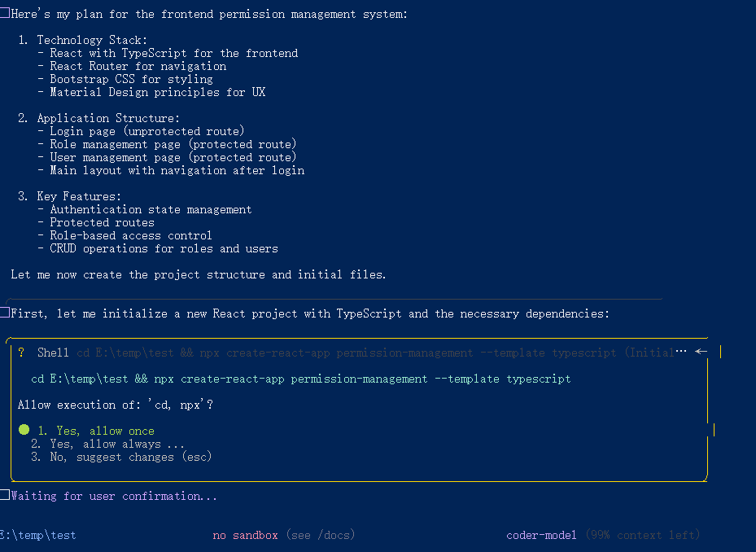Screen dimensions: 756x552
Task: Open the "(see /docs)" hint in the footer
Action: [x=322, y=535]
